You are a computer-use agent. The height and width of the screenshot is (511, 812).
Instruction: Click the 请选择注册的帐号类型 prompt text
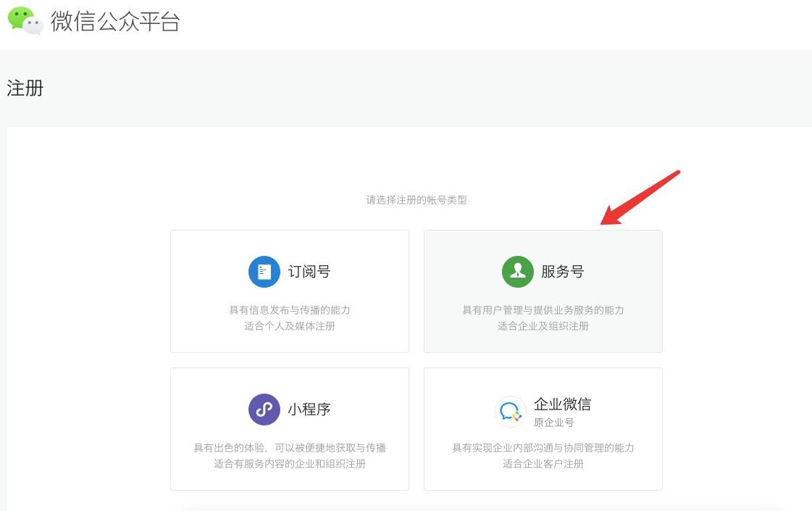(417, 200)
